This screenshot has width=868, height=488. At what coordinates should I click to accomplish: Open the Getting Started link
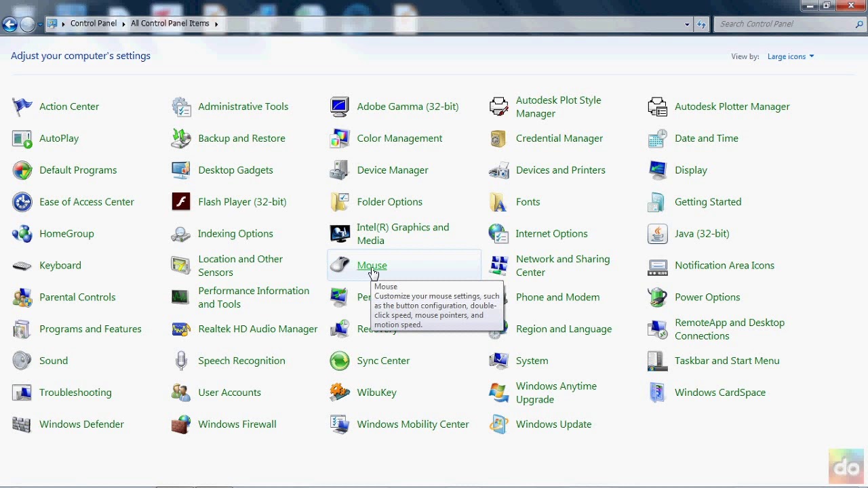pos(708,202)
